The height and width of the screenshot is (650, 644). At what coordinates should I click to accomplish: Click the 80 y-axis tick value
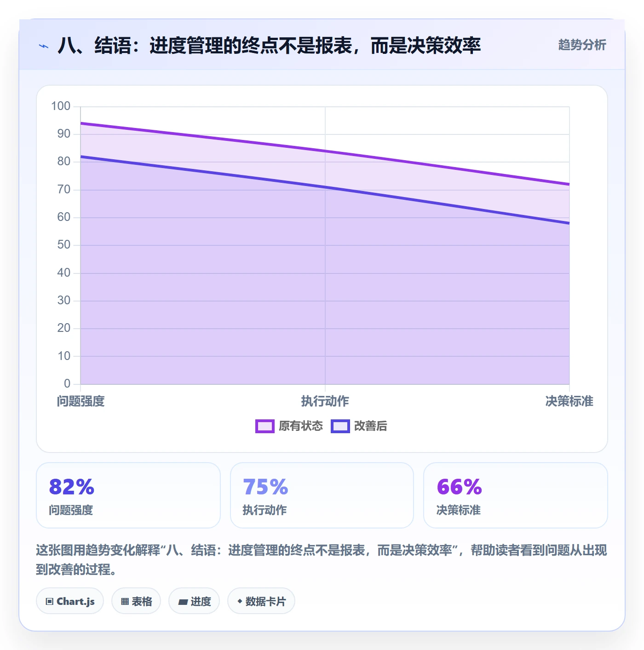click(x=64, y=162)
